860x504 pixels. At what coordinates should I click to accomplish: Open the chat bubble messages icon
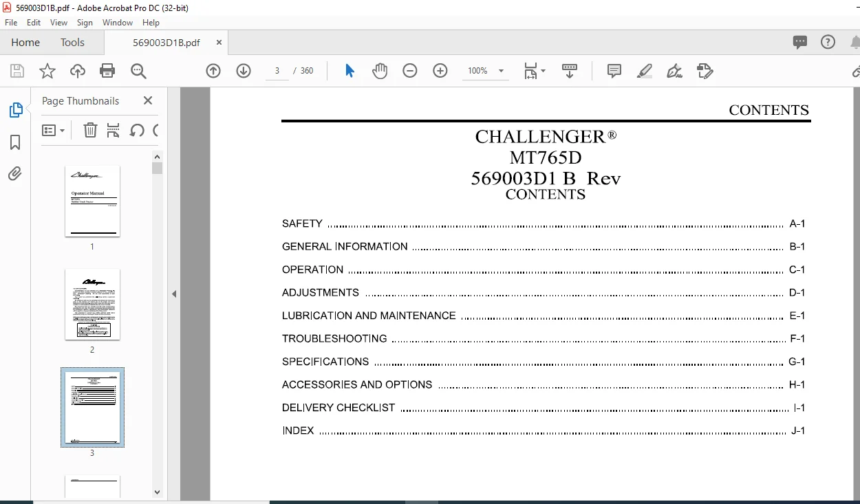click(x=800, y=42)
